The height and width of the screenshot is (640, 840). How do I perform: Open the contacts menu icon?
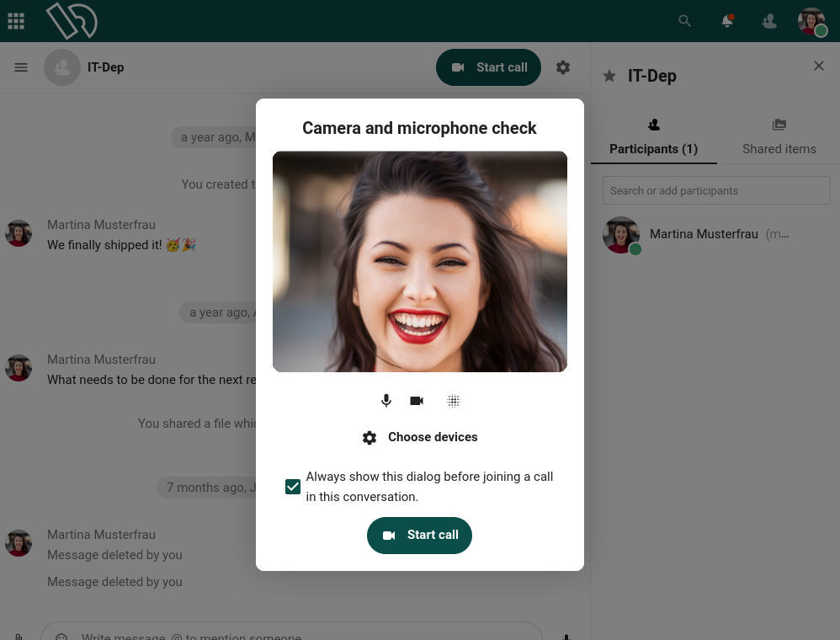pyautogui.click(x=769, y=21)
